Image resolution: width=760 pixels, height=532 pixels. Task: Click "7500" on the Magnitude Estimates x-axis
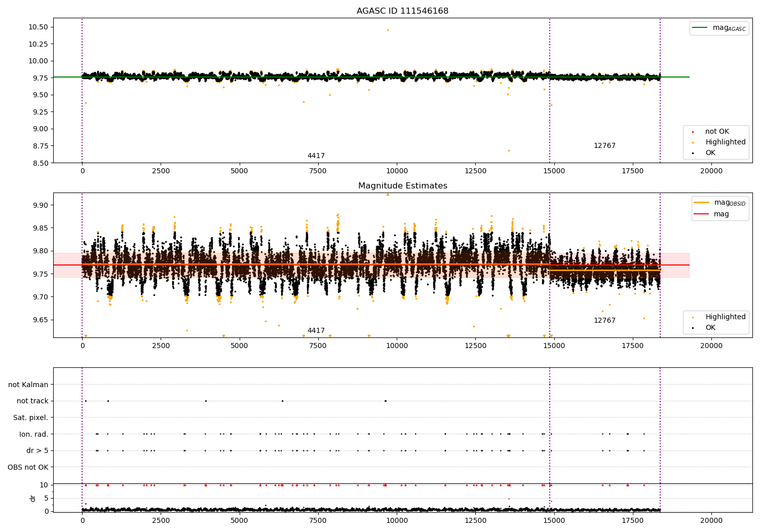tap(318, 346)
